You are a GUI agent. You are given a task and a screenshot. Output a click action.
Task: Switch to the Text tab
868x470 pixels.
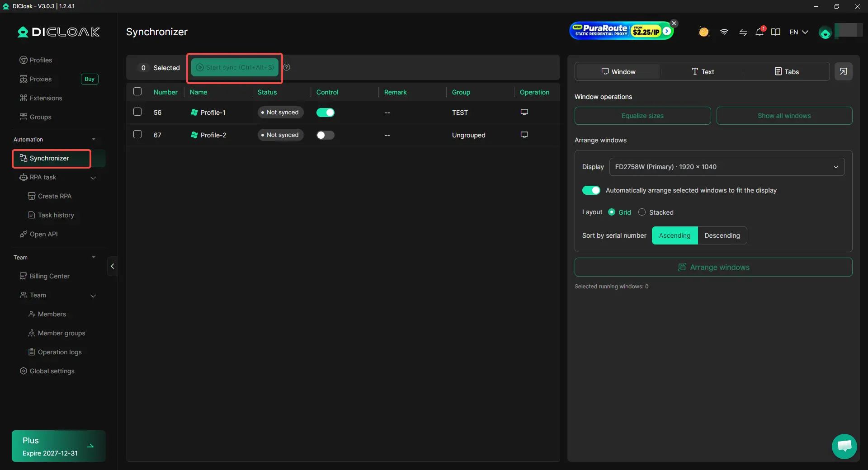click(x=703, y=71)
